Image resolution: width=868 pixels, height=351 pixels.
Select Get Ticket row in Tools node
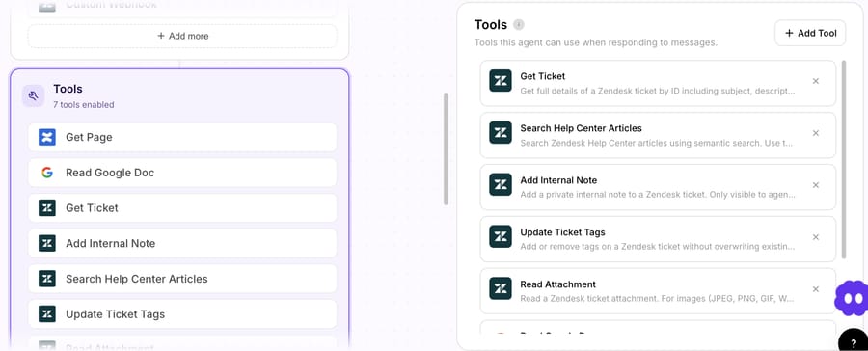point(182,208)
